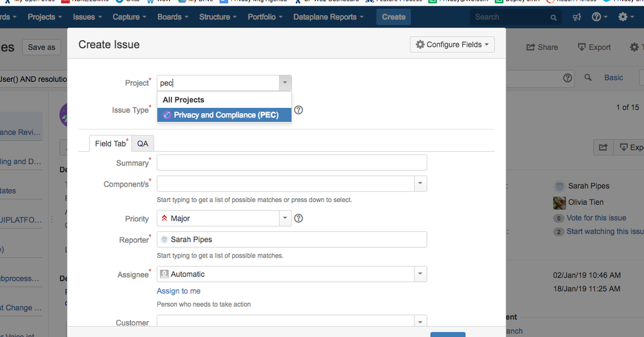Click the Assign to me link
This screenshot has width=644, height=337.
(179, 291)
